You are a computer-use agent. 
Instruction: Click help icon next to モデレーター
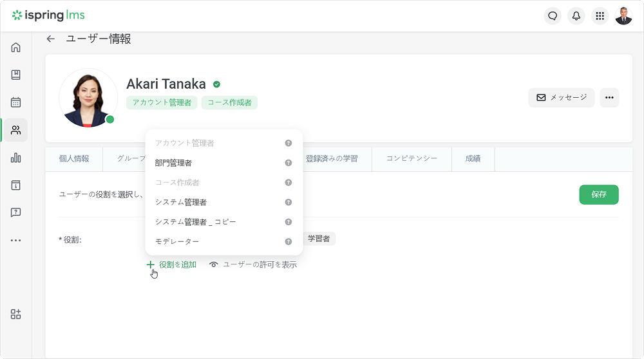(x=289, y=241)
